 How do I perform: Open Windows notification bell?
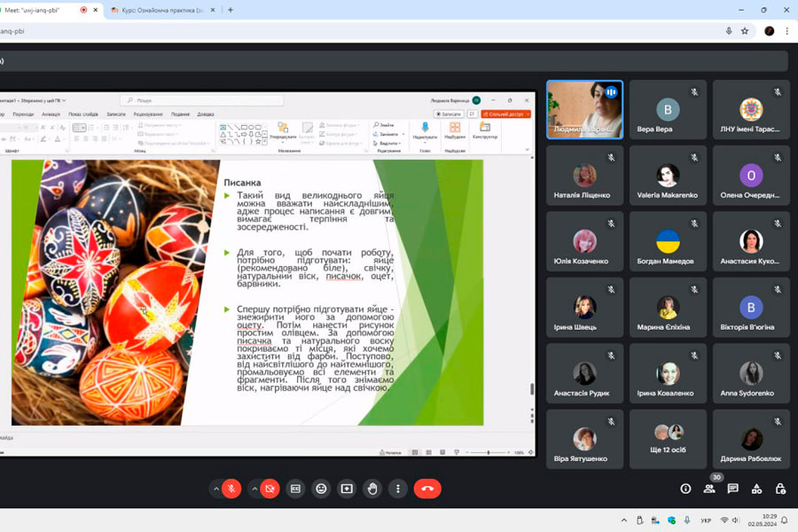tap(785, 520)
